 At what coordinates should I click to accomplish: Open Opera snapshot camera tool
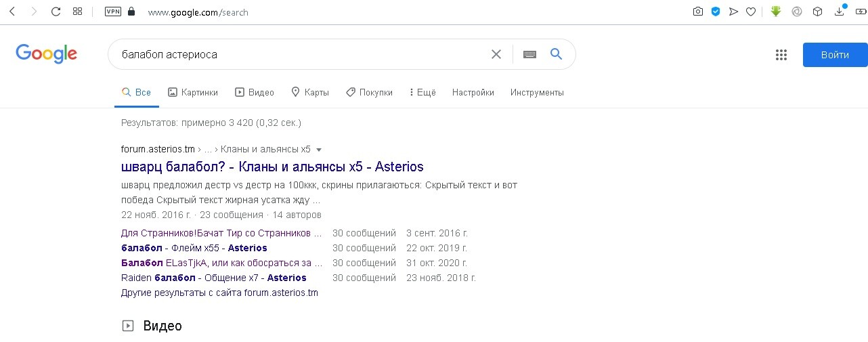pos(697,12)
